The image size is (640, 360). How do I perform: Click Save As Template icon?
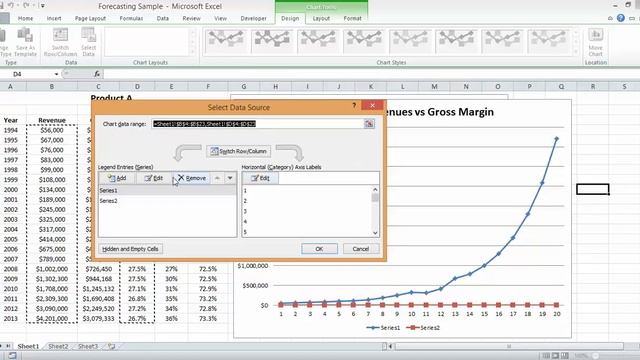tap(25, 42)
